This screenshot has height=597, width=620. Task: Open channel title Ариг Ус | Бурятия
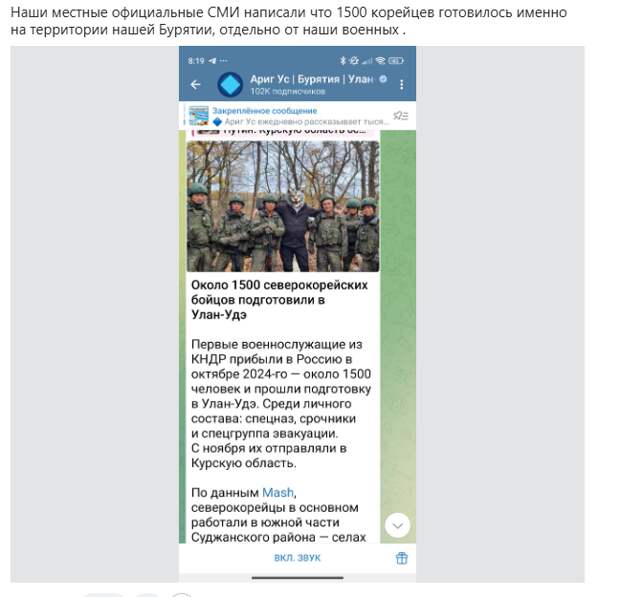(312, 79)
